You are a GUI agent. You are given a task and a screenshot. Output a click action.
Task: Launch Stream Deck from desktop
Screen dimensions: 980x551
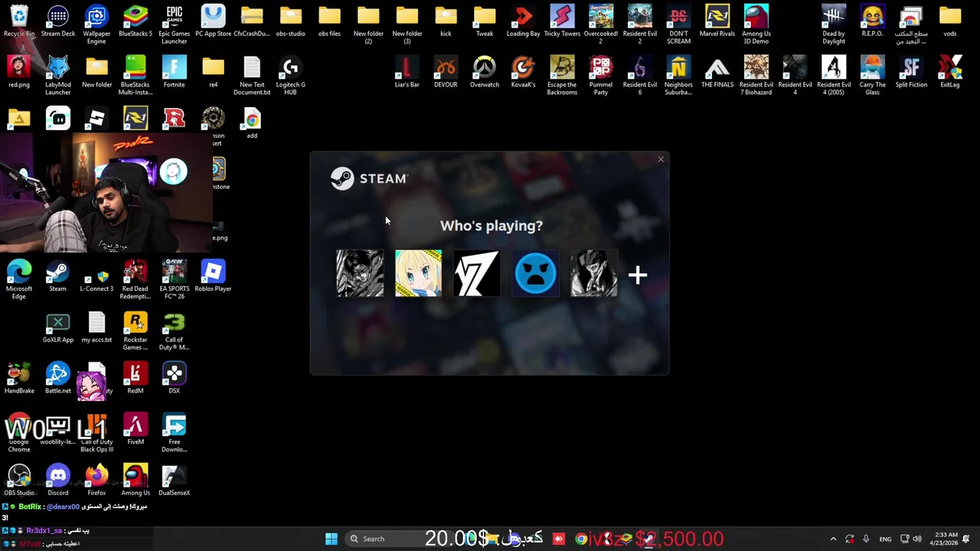click(x=58, y=21)
